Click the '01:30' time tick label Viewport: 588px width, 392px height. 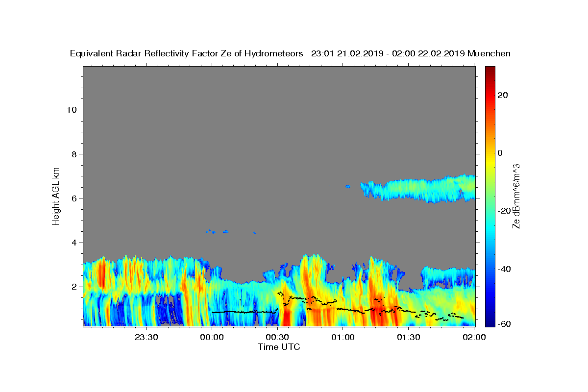(x=409, y=337)
